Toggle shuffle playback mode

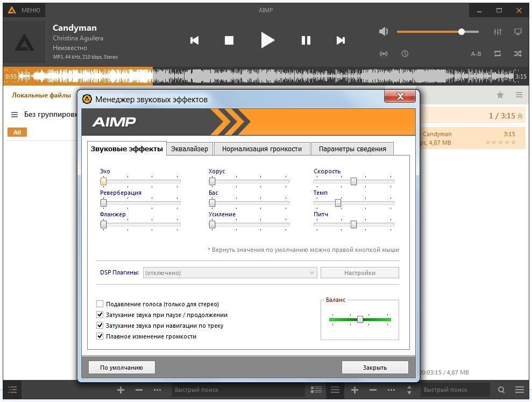(518, 54)
